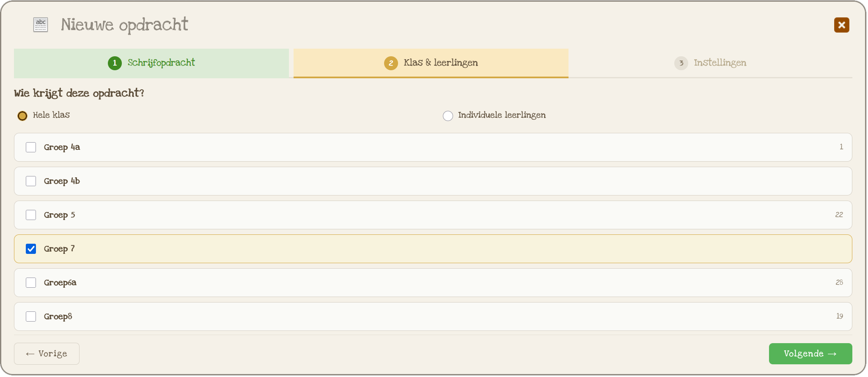Go back with the Vorige button

click(x=47, y=354)
